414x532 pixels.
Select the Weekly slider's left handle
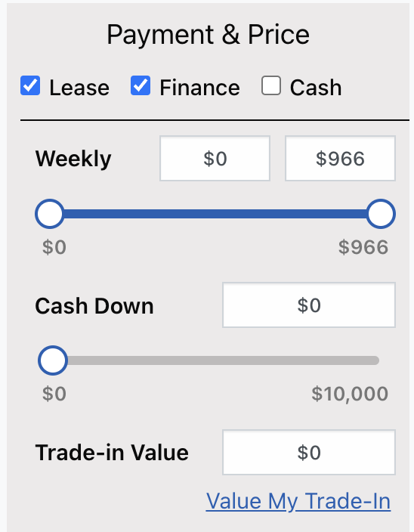[50, 214]
